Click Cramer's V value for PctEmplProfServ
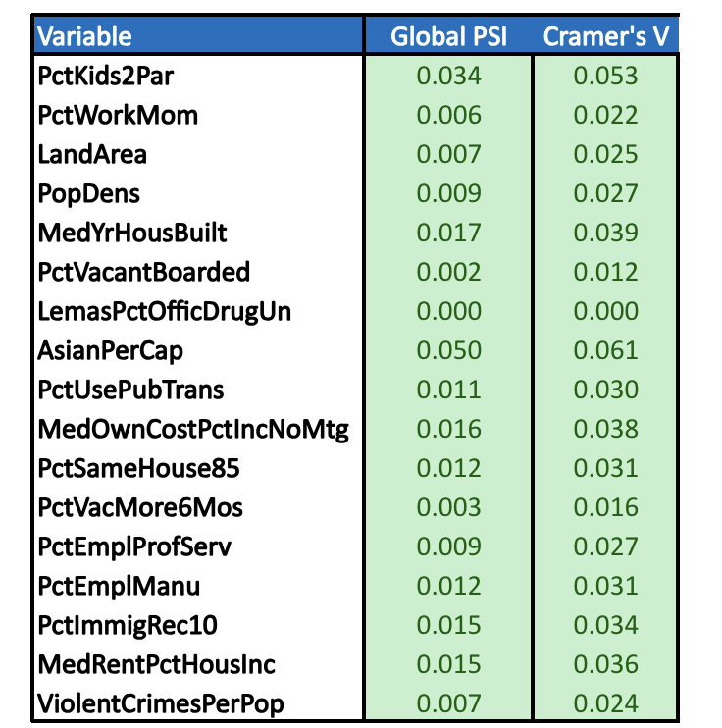Screen dimensions: 722x728 click(x=605, y=546)
